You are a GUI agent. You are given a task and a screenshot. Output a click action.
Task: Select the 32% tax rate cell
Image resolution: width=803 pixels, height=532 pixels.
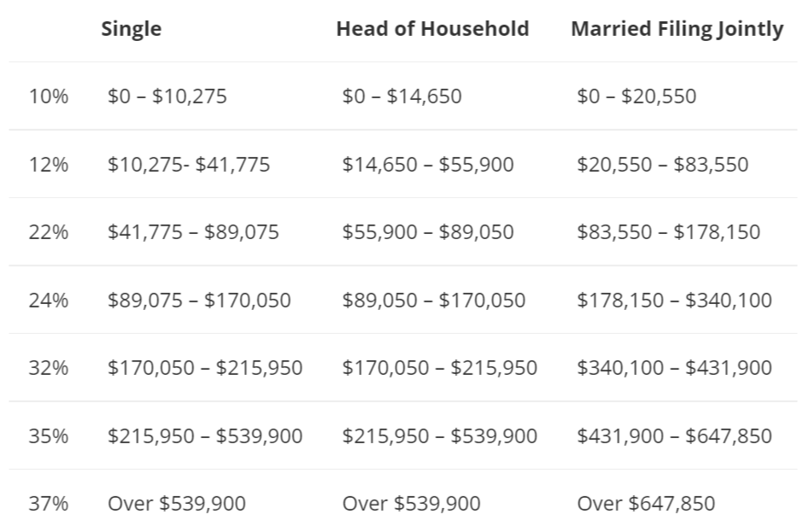click(x=49, y=368)
